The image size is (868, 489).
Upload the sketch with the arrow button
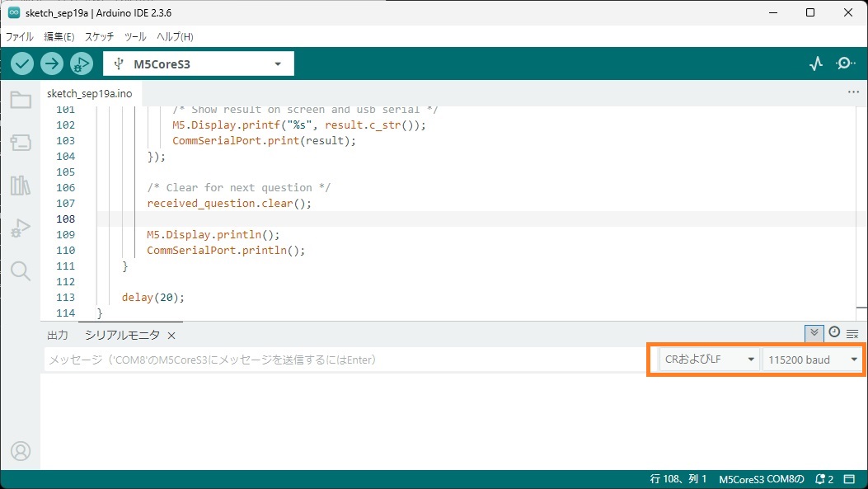point(52,63)
